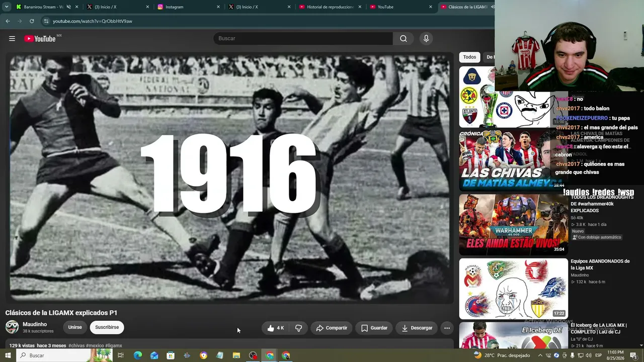
Task: Open File Explorer from the taskbar
Action: pyautogui.click(x=236, y=355)
